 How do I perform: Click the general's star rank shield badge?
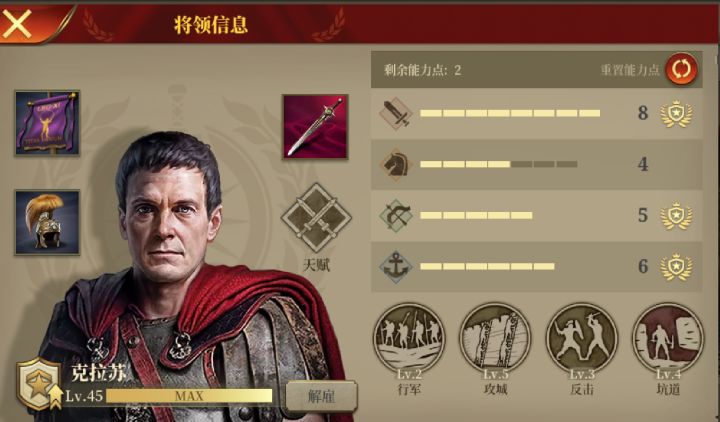39,384
